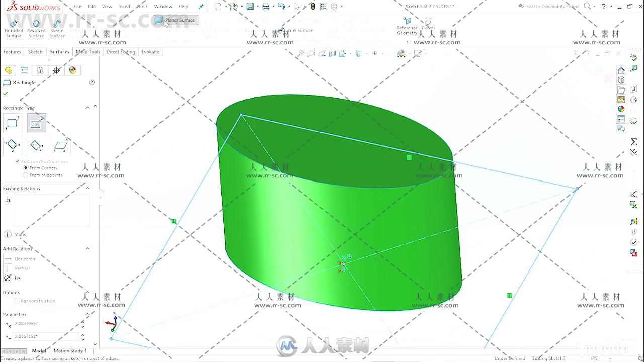644x362 pixels.
Task: Select the Extruded Surface tool
Action: (x=14, y=28)
